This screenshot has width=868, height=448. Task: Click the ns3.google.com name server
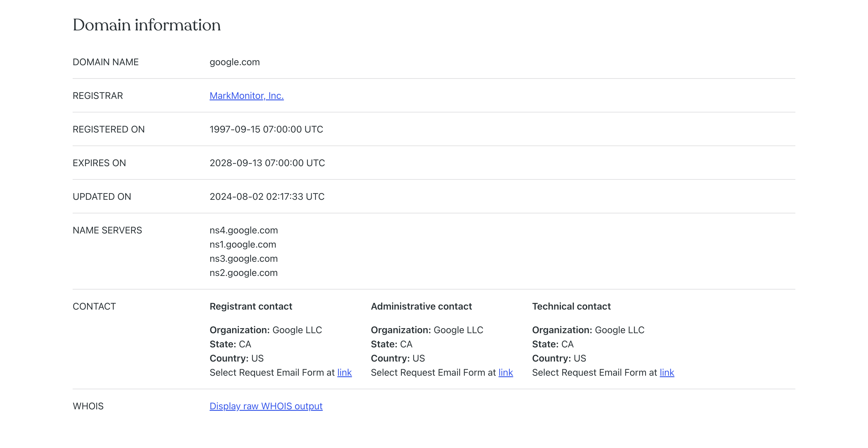coord(244,259)
